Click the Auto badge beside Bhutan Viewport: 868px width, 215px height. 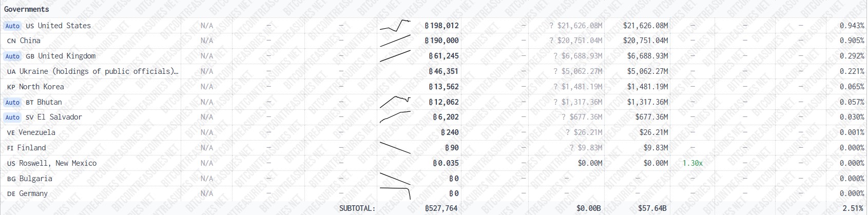(x=12, y=102)
